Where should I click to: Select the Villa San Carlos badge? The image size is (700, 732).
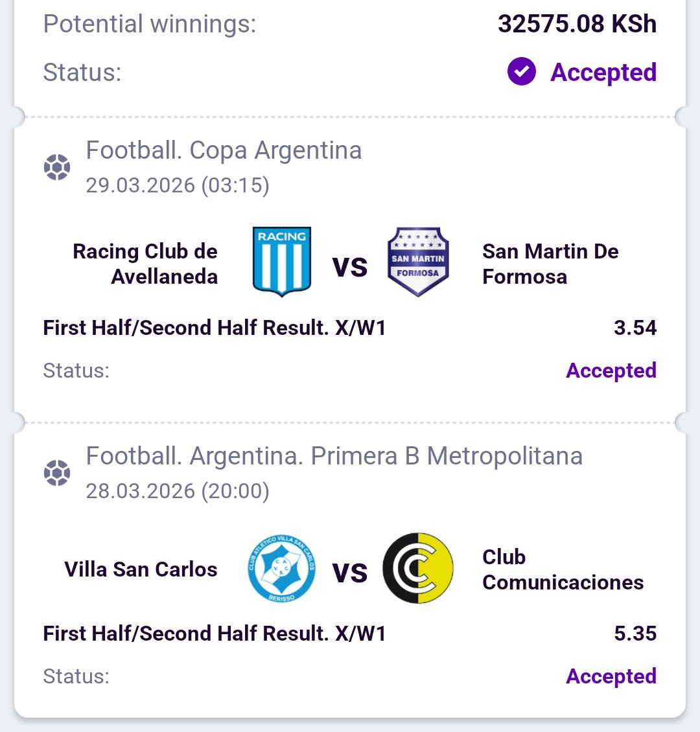tap(281, 568)
